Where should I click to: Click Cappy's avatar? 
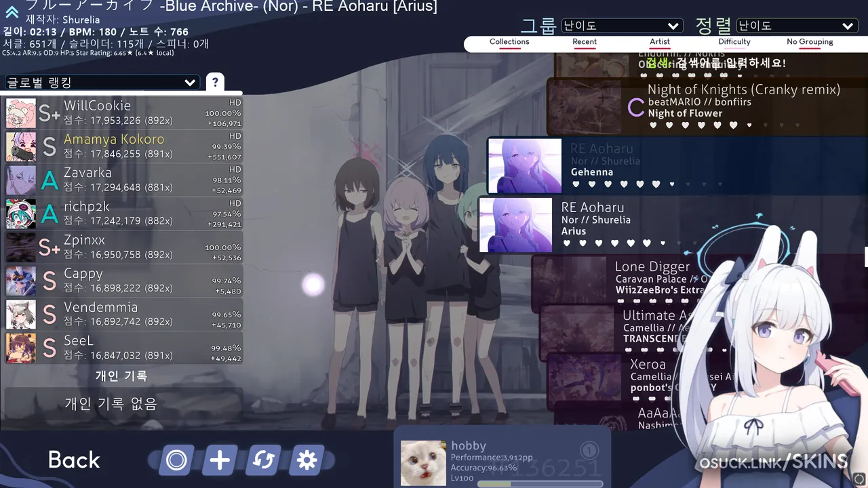21,281
